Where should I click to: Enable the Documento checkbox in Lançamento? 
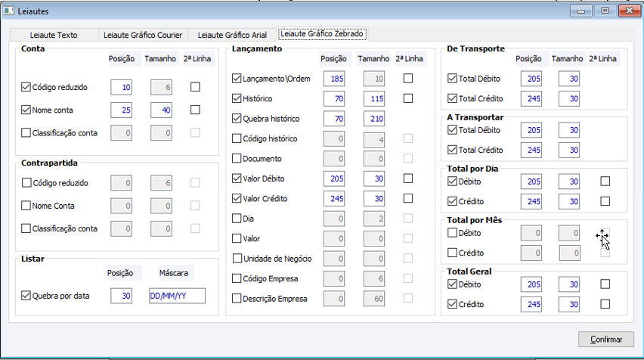[237, 159]
